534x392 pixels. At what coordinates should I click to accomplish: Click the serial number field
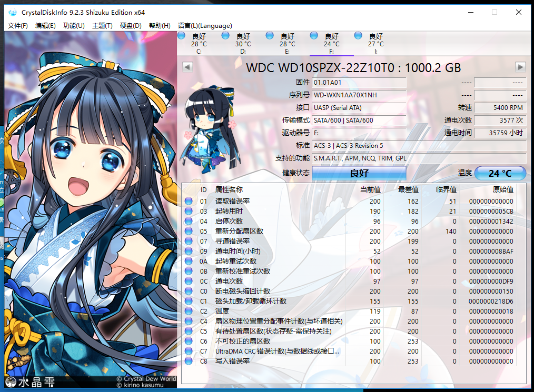coord(359,95)
